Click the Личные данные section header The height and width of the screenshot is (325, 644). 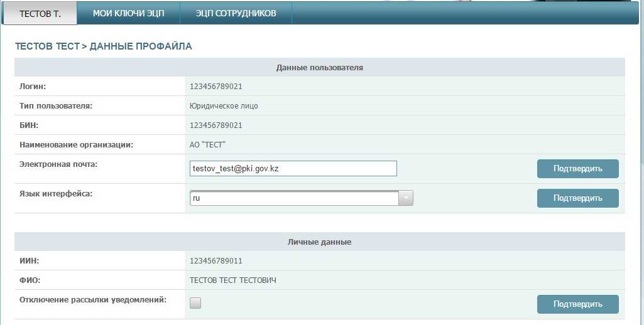[x=319, y=242]
